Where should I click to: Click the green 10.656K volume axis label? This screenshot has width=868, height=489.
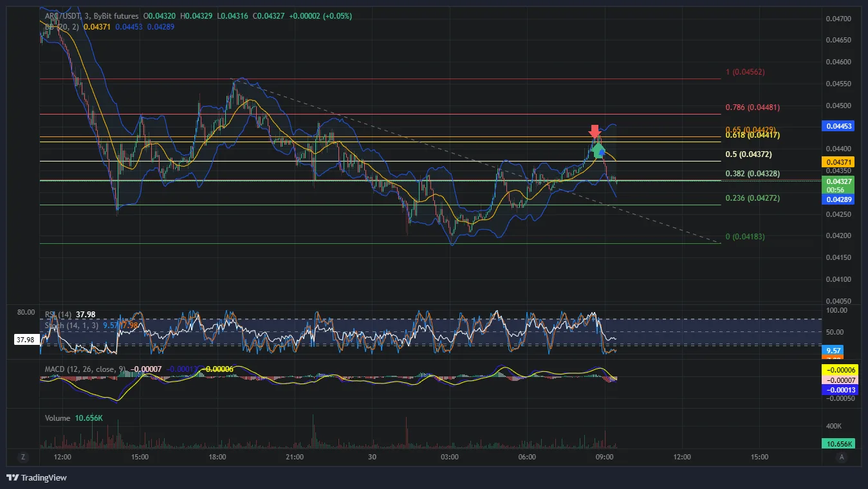click(x=839, y=443)
